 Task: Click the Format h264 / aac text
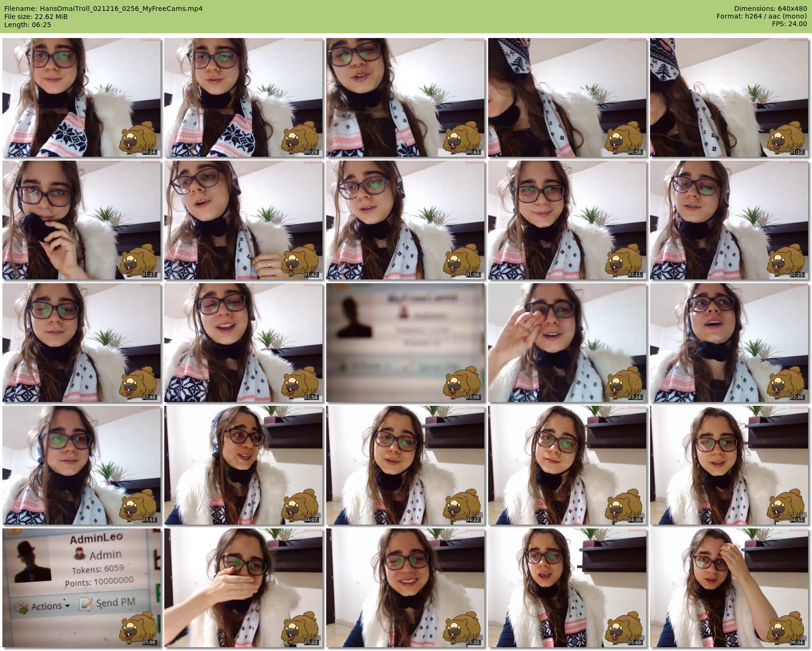tap(762, 16)
